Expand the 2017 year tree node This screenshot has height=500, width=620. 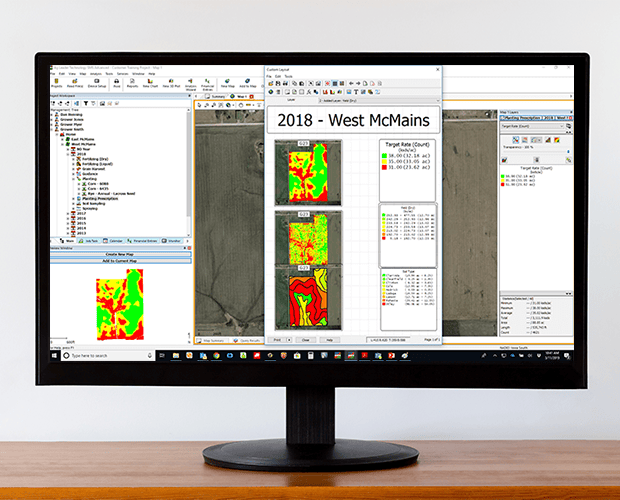pos(66,213)
